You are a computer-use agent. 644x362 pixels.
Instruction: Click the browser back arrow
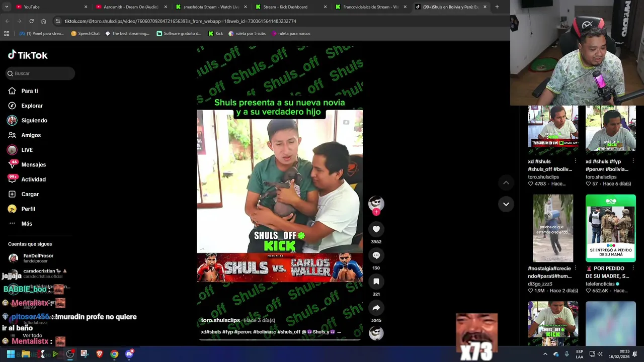[7, 21]
